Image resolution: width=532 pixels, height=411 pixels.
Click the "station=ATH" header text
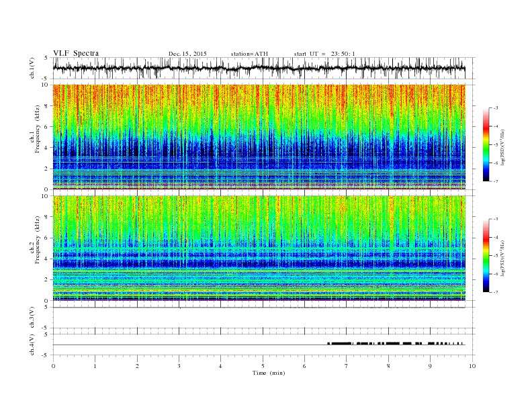249,54
